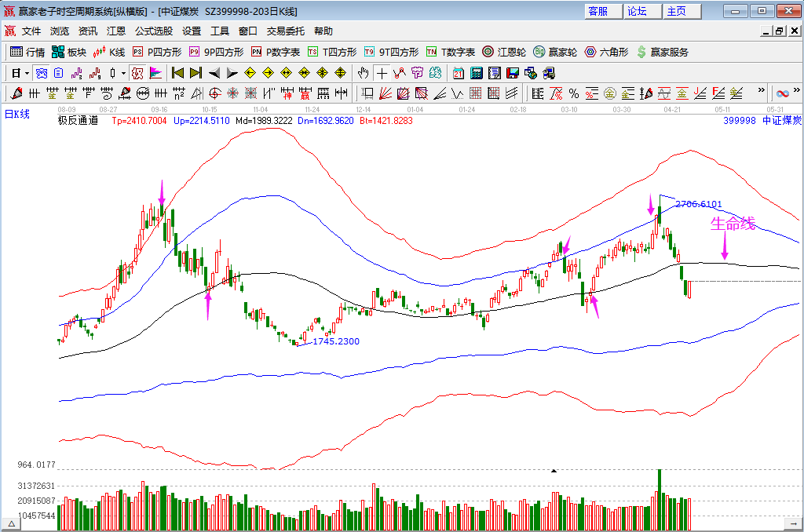Image resolution: width=804 pixels, height=532 pixels.
Task: Open the calendar icon showing 21
Action: 459,73
